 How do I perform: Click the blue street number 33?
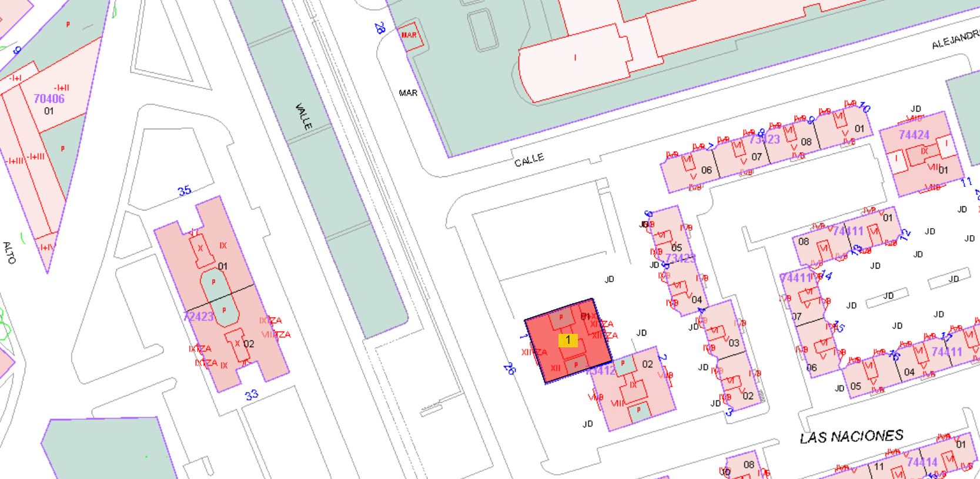click(x=252, y=395)
